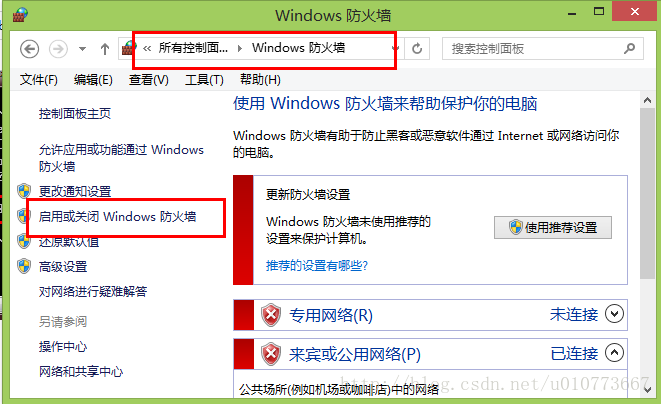
Task: Open the 工具(T) menu
Action: pyautogui.click(x=204, y=79)
